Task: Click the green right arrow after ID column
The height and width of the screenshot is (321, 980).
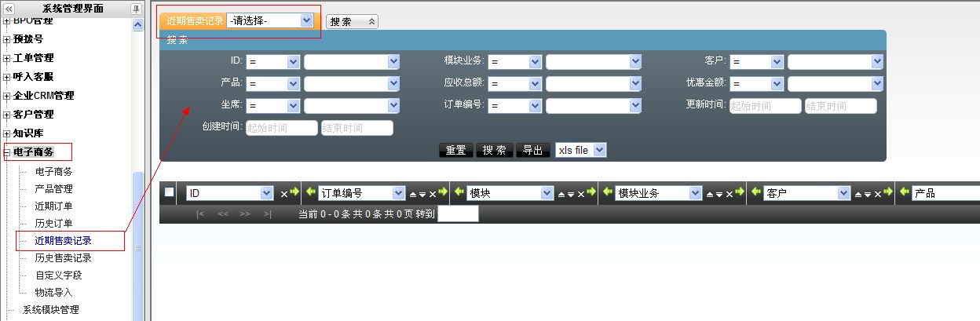Action: point(294,192)
